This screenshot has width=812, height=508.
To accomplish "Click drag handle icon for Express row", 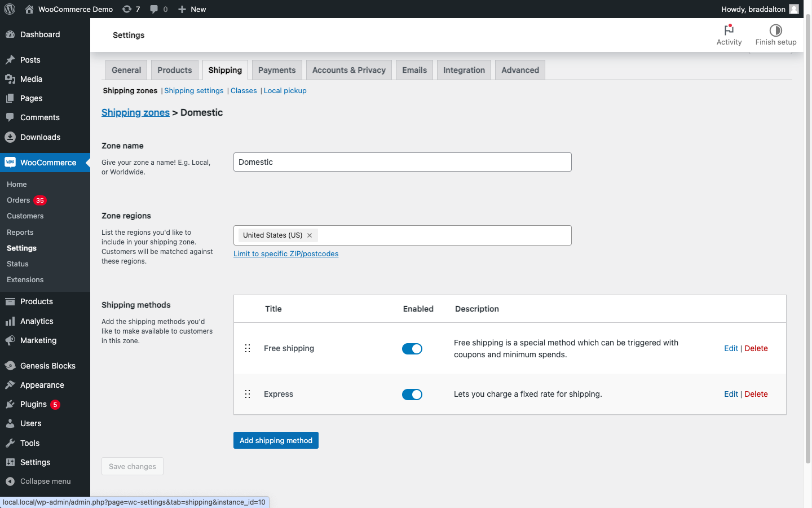I will 248,394.
